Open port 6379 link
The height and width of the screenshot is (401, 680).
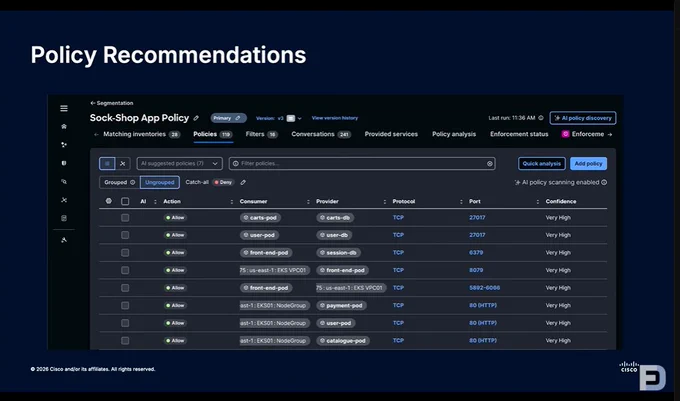[x=476, y=253]
